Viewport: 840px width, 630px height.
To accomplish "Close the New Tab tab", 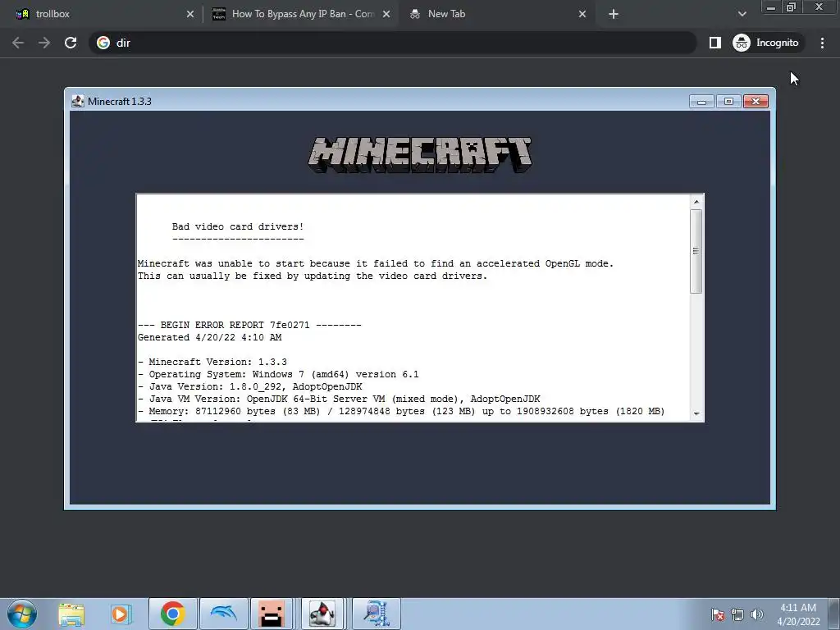I will [582, 15].
